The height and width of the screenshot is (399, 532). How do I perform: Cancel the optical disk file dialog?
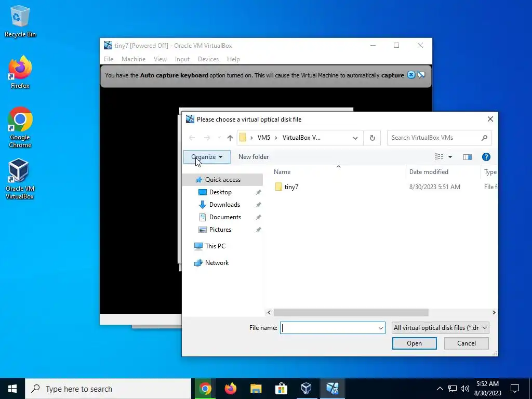[x=467, y=343]
